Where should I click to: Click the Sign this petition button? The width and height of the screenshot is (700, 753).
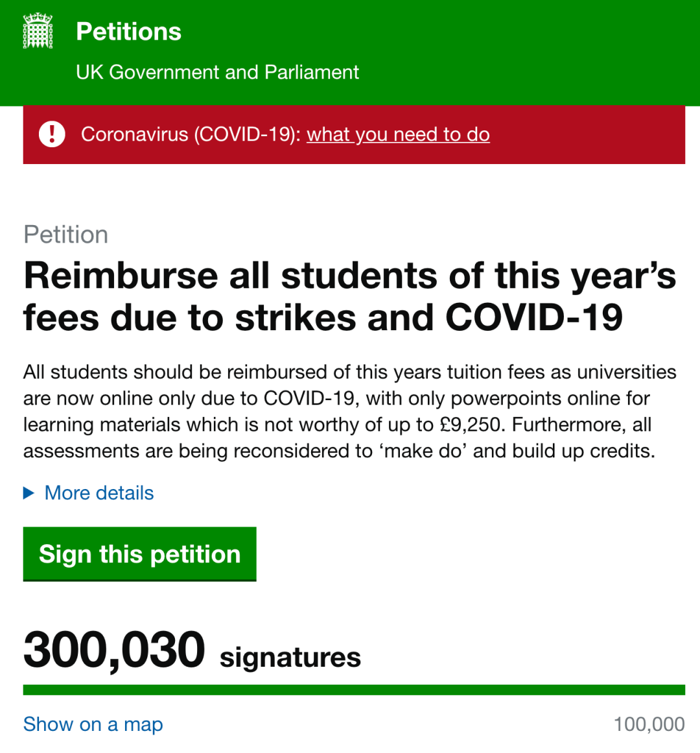pos(139,554)
